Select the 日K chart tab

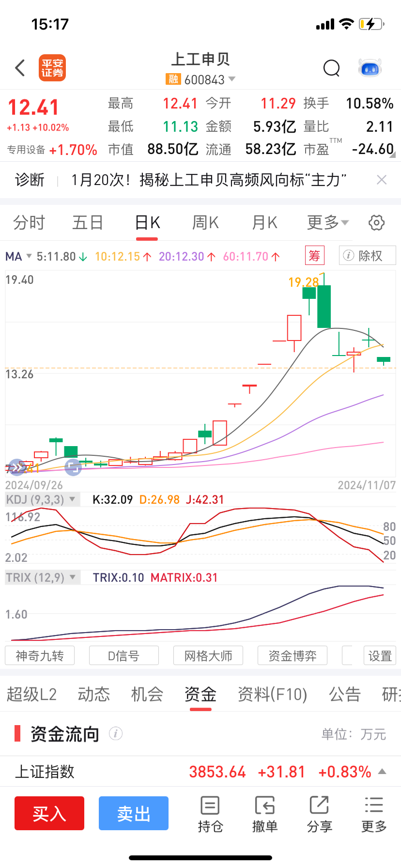click(x=147, y=223)
